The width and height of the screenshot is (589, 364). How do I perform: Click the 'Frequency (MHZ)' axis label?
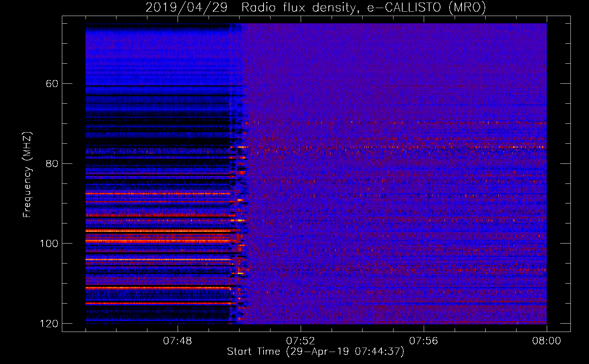27,174
